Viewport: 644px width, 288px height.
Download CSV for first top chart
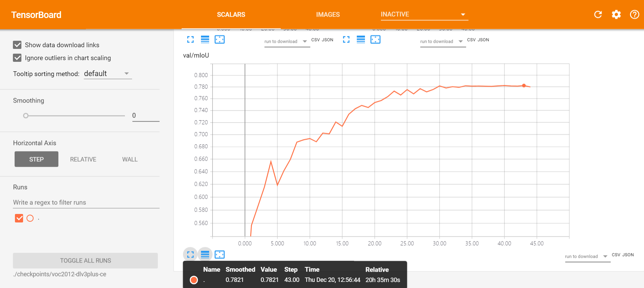click(x=315, y=40)
